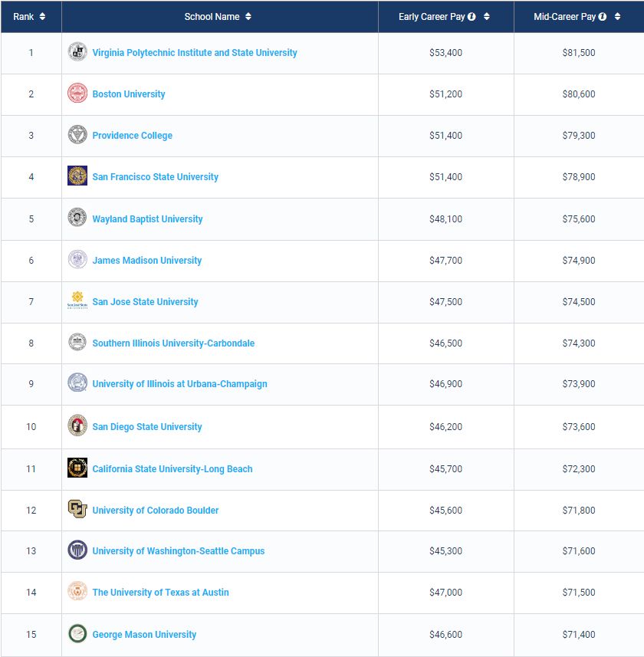This screenshot has height=657, width=644.
Task: Click the San Diego State University seal
Action: 77,425
